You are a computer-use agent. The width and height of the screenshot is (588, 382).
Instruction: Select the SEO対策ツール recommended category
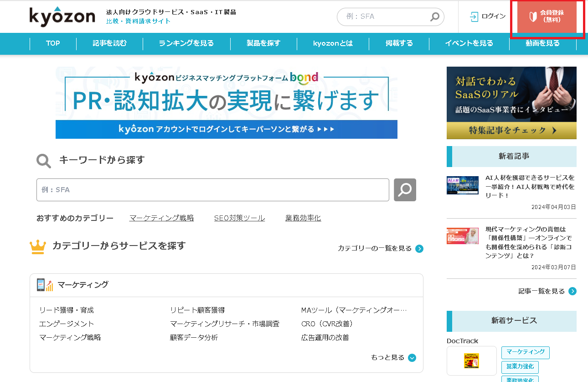tap(240, 218)
